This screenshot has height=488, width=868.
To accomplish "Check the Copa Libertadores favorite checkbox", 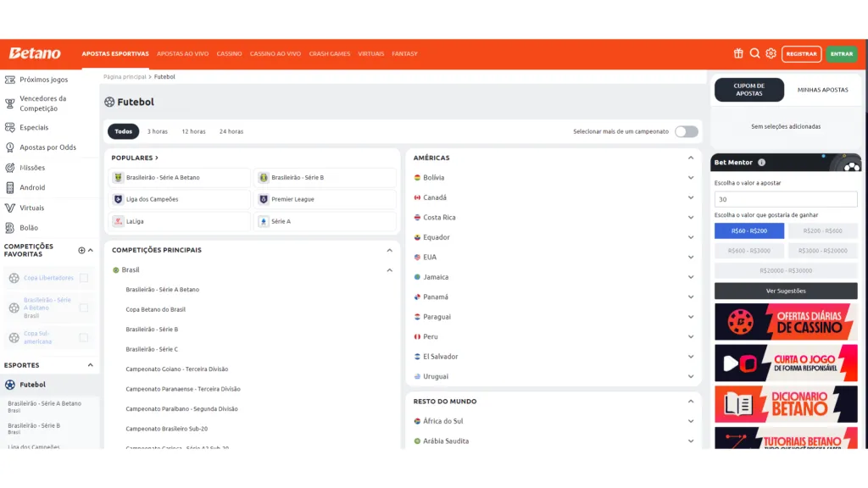I will point(83,278).
